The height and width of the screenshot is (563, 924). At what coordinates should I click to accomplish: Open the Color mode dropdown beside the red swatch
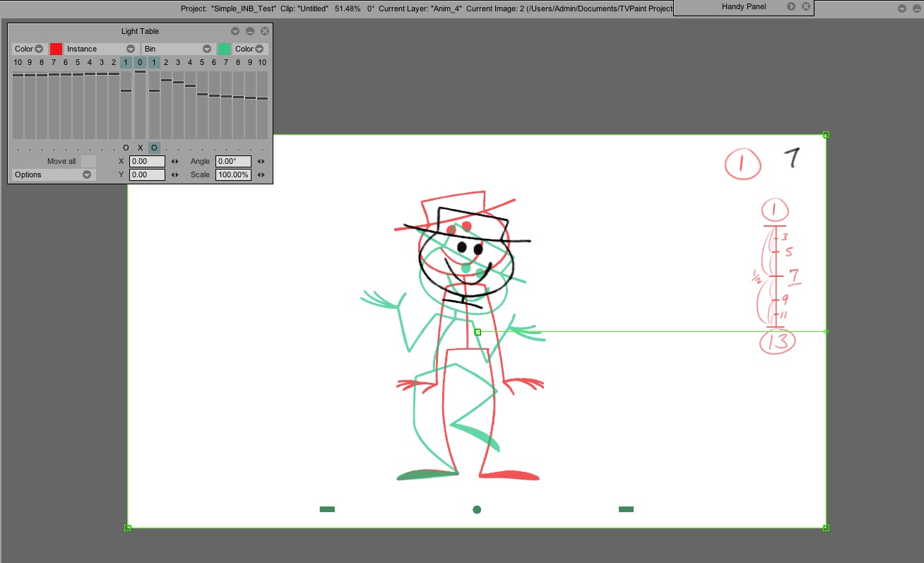(29, 49)
